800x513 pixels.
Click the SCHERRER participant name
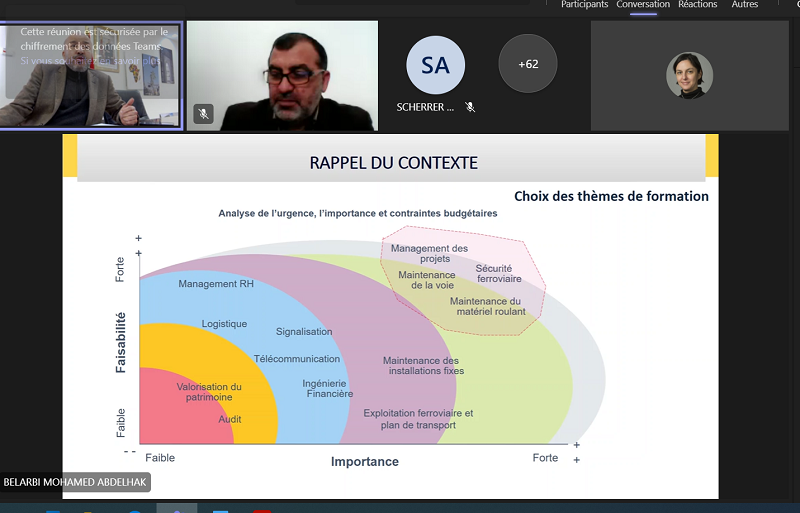click(x=425, y=107)
